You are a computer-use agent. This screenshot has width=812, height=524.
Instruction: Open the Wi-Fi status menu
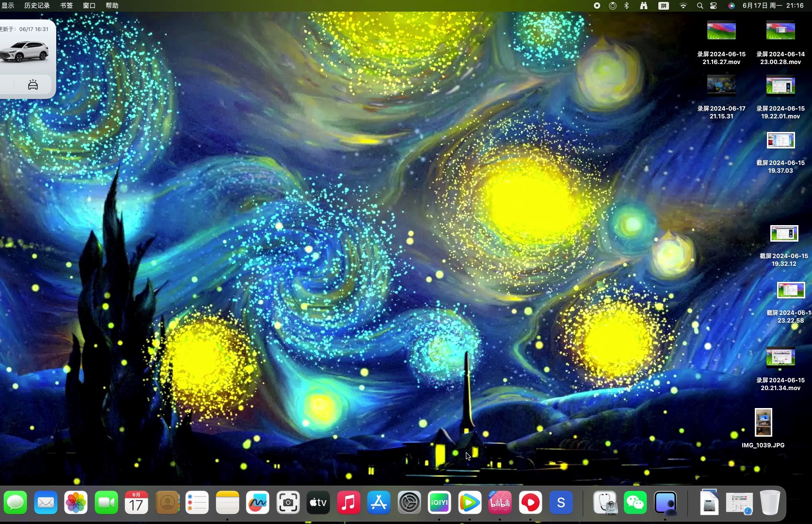tap(683, 5)
